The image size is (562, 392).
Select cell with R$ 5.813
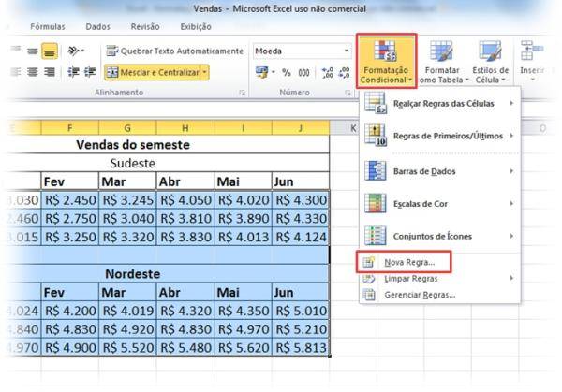point(301,348)
